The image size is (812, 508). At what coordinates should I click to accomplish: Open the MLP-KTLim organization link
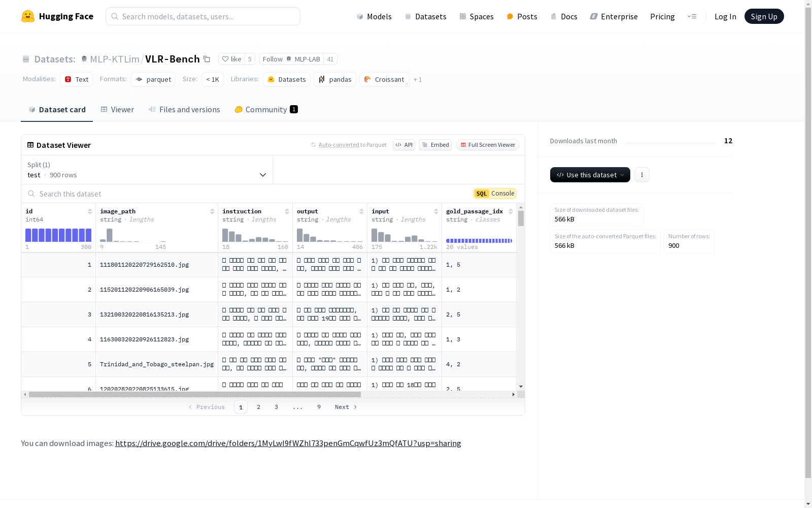coord(115,59)
